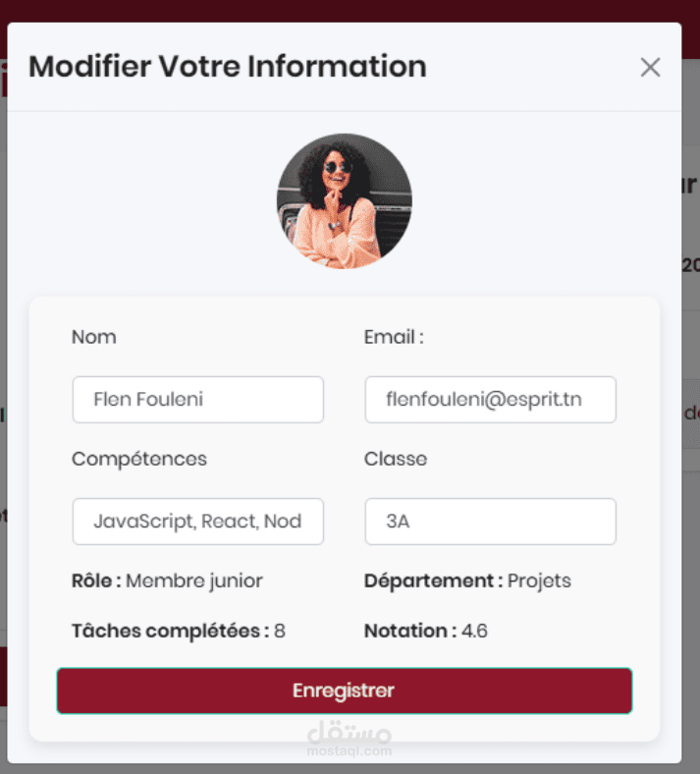Focus the Nom field with Flen Fouleni
The image size is (700, 774).
tap(197, 400)
